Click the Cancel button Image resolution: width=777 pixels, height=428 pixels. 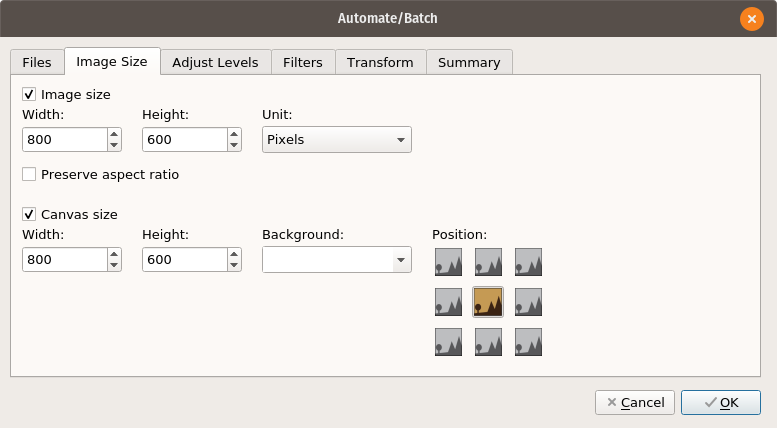[635, 402]
